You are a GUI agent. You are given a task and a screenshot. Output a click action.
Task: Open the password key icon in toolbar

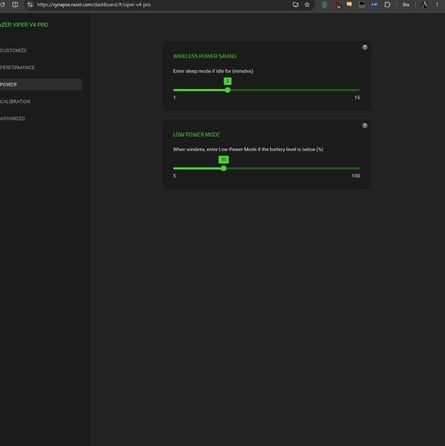pos(406,5)
